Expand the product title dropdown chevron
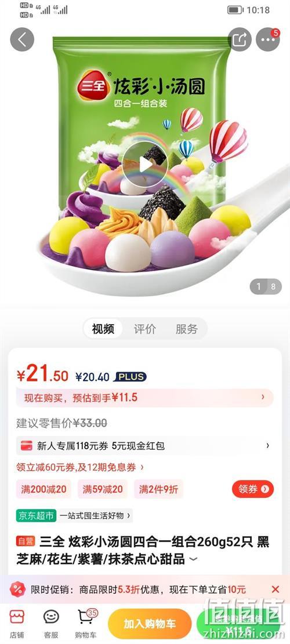Screen dimensions: 290x644 click(x=193, y=559)
